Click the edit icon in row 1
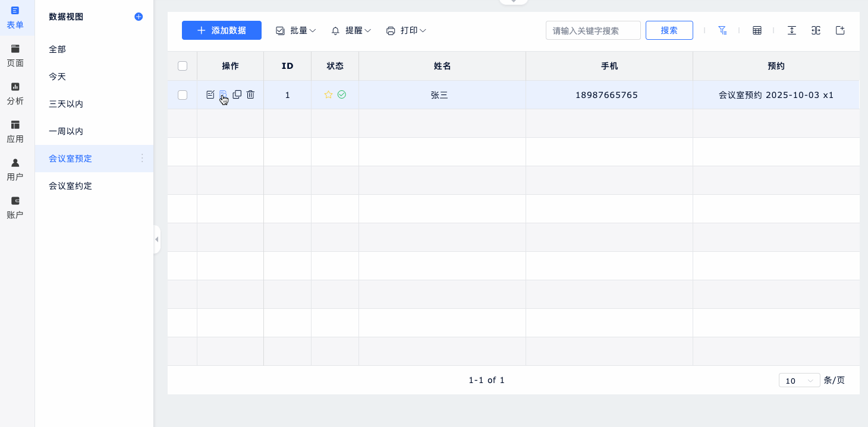 point(210,94)
